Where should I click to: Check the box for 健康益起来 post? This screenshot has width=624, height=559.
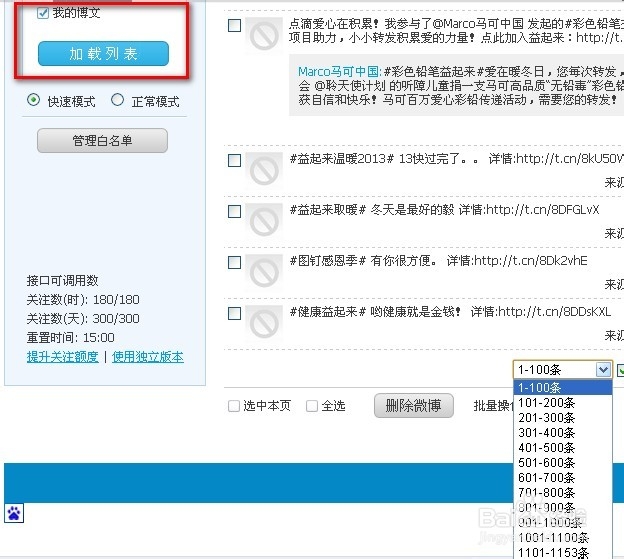point(234,313)
